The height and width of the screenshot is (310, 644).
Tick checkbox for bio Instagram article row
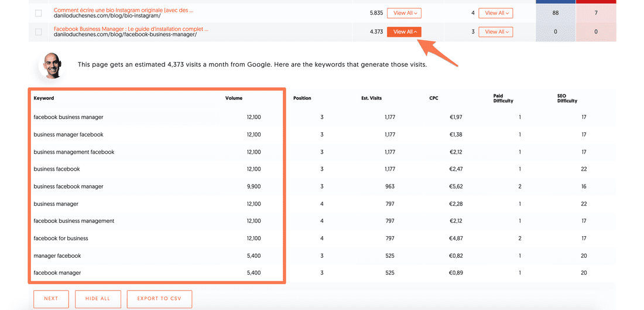[38, 13]
